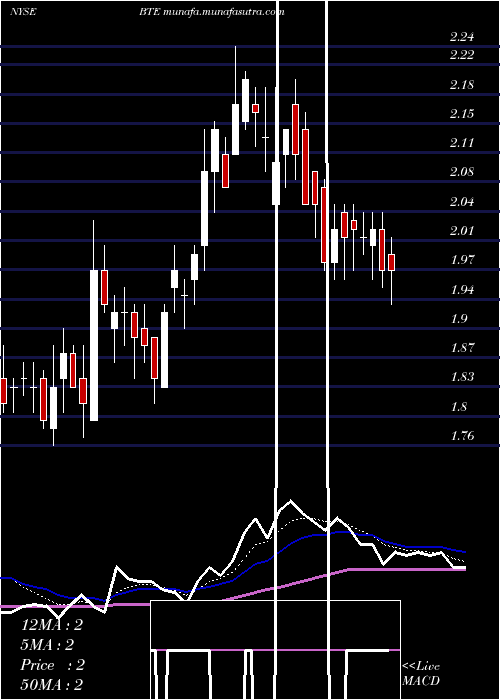Click the 2.18 price axis label

tap(462, 85)
